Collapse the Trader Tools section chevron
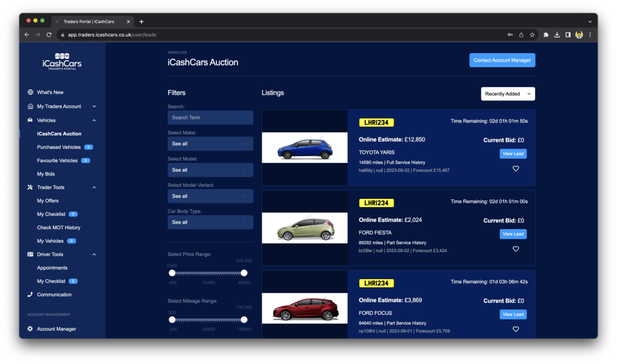617x364 pixels. point(95,187)
